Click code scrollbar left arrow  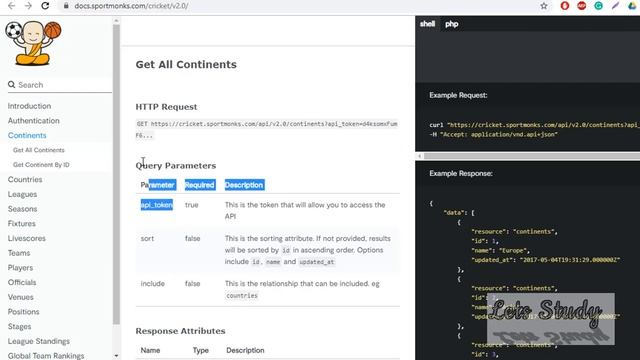[x=419, y=156]
